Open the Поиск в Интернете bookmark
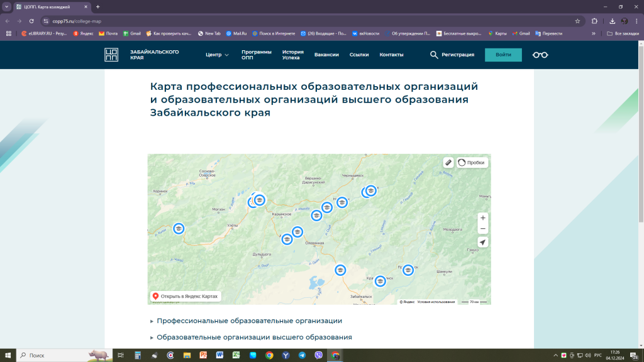This screenshot has width=644, height=362. coord(274,34)
